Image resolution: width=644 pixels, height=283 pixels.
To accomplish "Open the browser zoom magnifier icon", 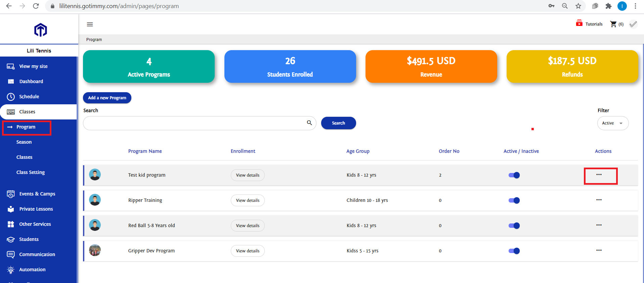I will coord(565,6).
